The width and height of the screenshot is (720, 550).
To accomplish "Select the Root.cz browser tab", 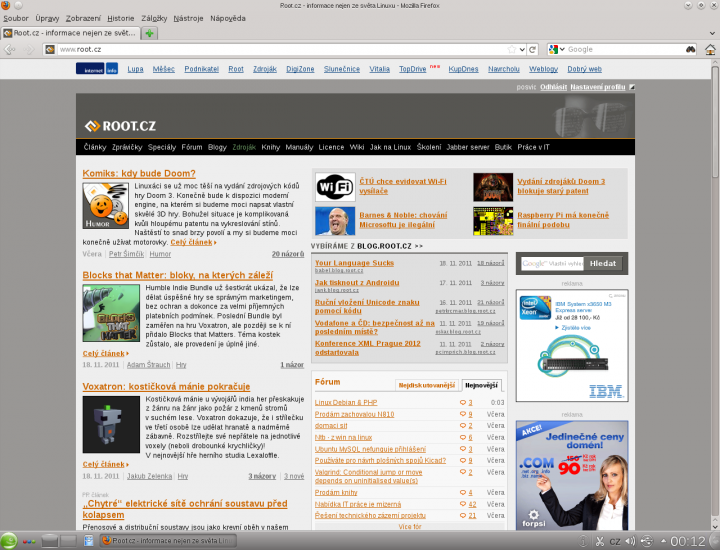I will [x=70, y=33].
